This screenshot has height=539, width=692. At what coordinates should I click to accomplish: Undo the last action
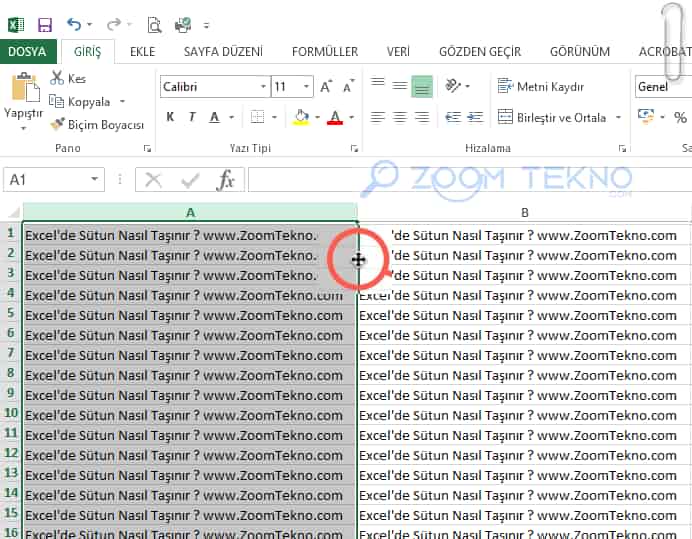point(74,24)
